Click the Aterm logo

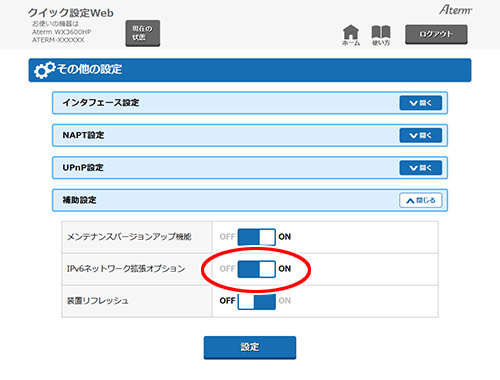click(455, 10)
